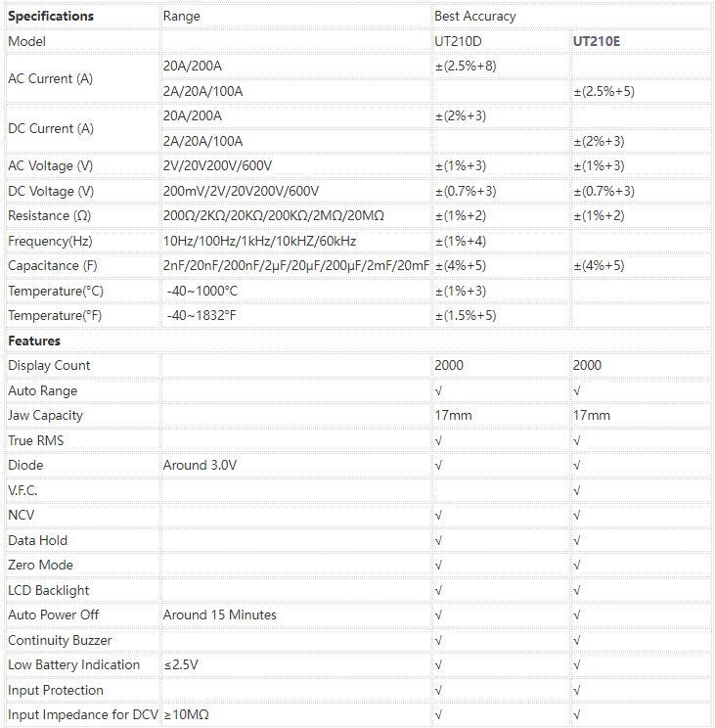
Task: Click the Range column header
Action: tap(181, 17)
